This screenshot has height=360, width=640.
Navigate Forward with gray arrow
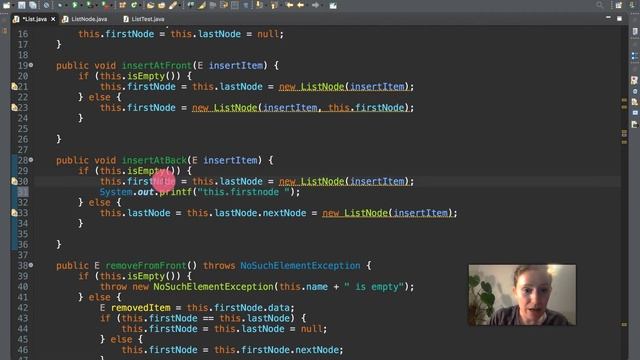[x=316, y=5]
